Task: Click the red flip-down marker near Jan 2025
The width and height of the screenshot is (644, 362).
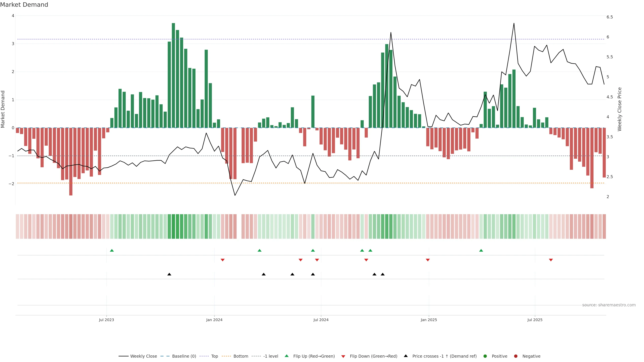Action: (x=428, y=260)
